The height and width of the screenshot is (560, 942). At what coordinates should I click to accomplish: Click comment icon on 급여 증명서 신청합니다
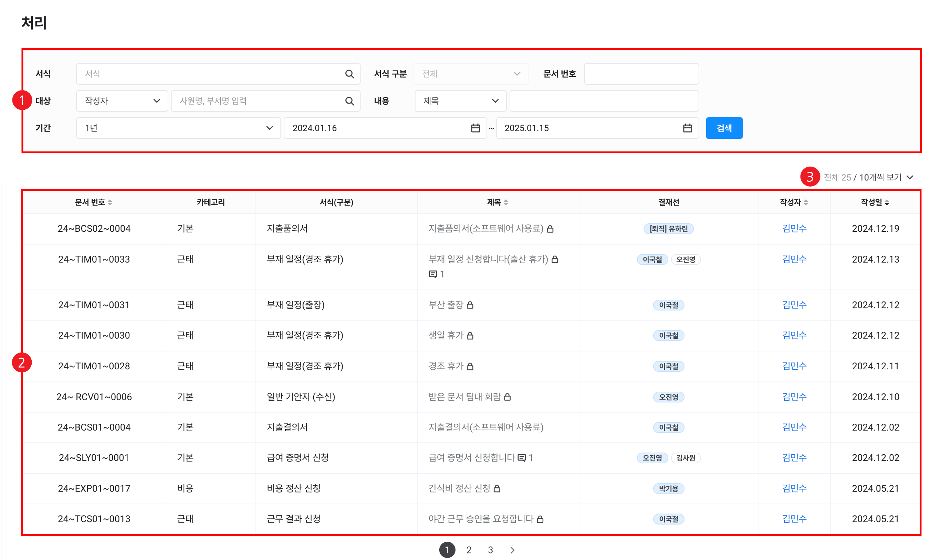point(522,458)
